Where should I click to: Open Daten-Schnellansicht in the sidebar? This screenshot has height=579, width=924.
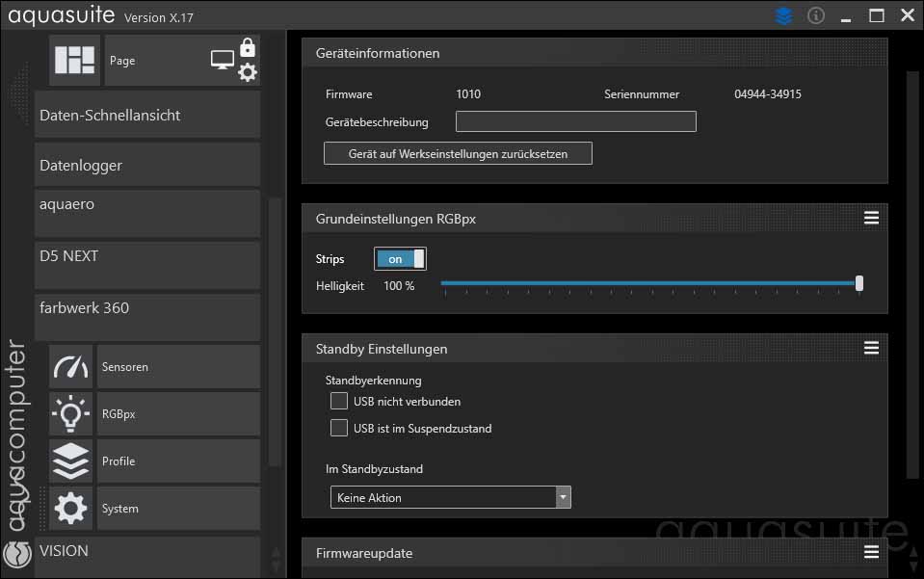click(147, 115)
